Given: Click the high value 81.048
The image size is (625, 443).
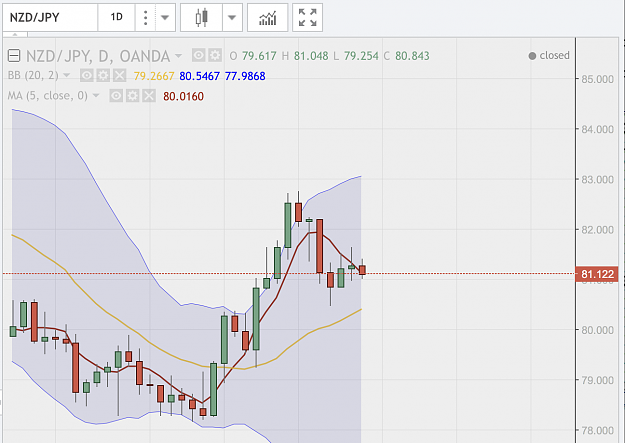Looking at the screenshot, I should click(311, 56).
